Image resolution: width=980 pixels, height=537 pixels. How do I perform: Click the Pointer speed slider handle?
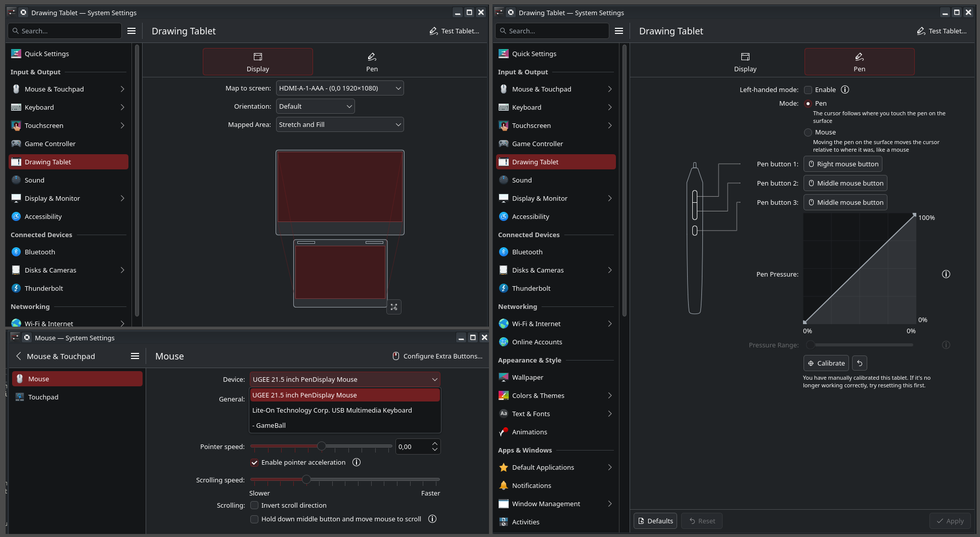tap(322, 446)
